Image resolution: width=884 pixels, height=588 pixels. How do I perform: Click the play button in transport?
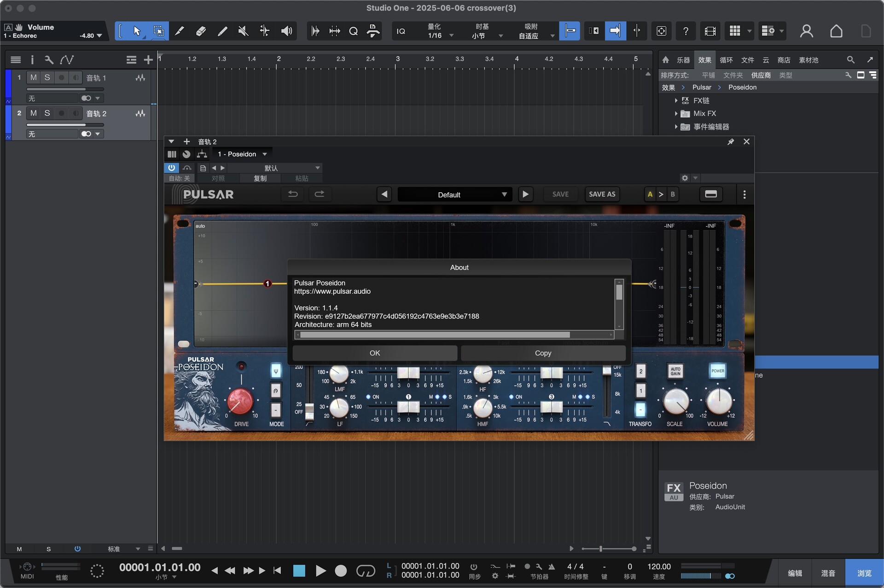click(320, 571)
